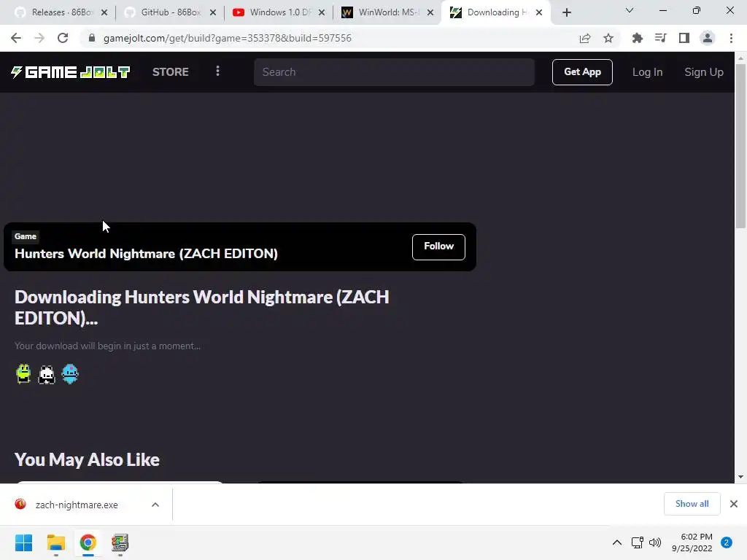Image resolution: width=747 pixels, height=560 pixels.
Task: Expand the zach-nightmare.exe download options chevron
Action: [x=155, y=505]
